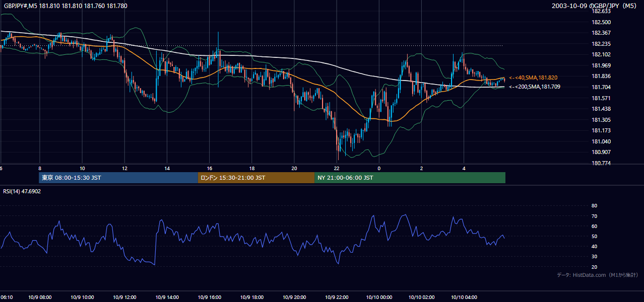
Task: Click the 10/9 10:00 time axis label
Action: tap(82, 297)
